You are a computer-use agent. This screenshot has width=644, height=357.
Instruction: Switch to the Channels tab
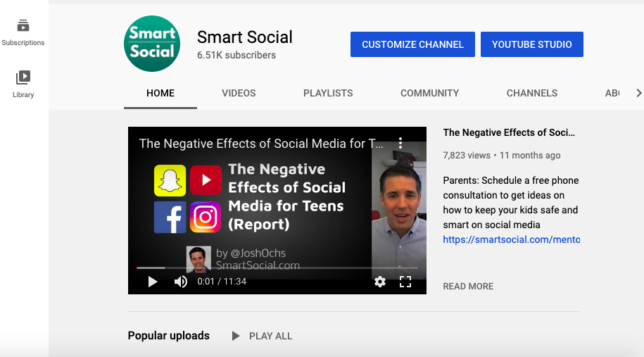point(532,93)
